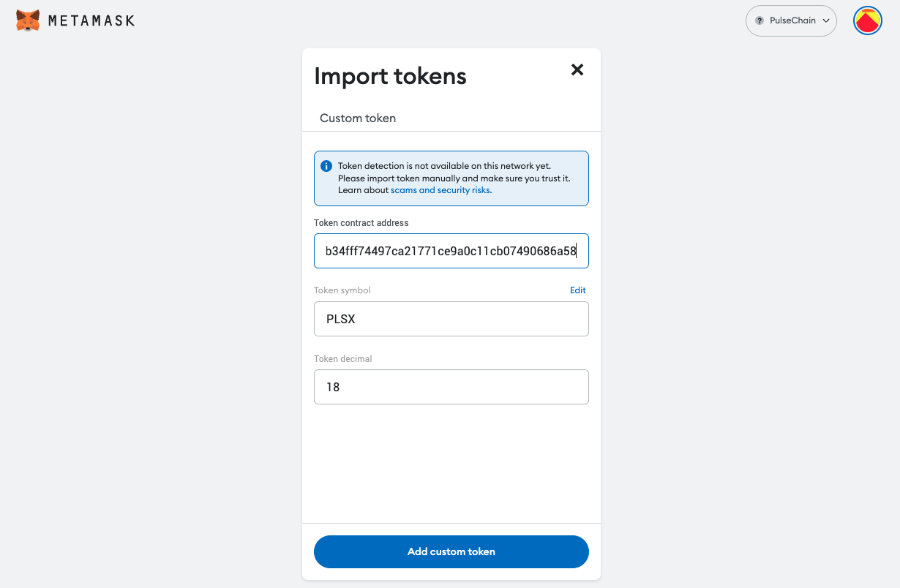Viewport: 900px width, 588px height.
Task: Expand the PulseChain dropdown chevron
Action: [826, 21]
